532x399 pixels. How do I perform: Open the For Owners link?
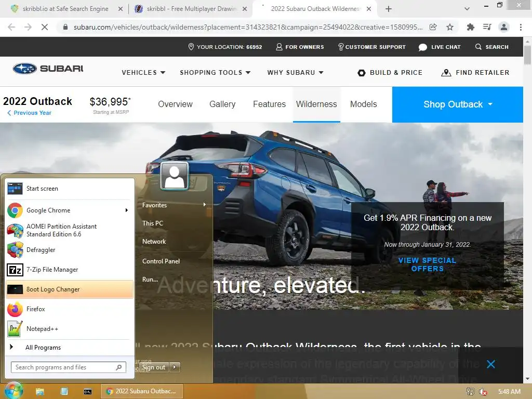[x=300, y=47]
